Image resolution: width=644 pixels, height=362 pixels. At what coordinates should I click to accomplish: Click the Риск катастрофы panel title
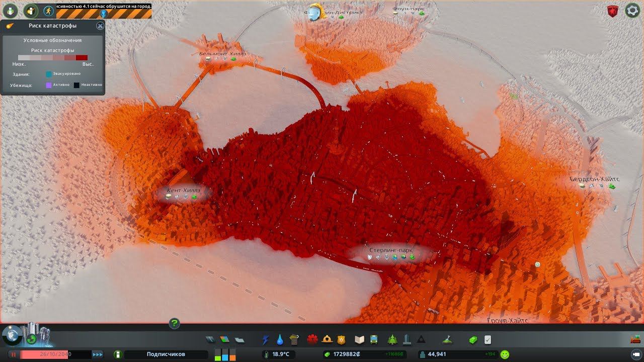52,26
